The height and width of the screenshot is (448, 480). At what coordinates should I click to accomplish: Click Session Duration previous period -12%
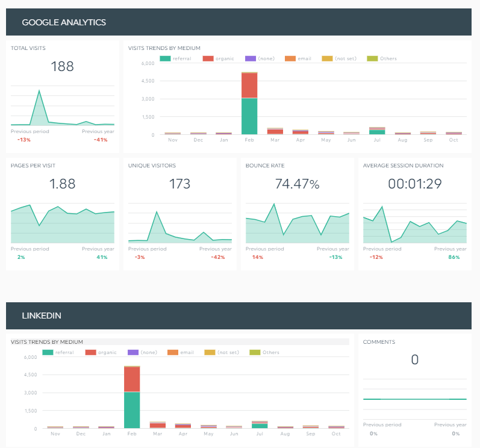coord(376,257)
